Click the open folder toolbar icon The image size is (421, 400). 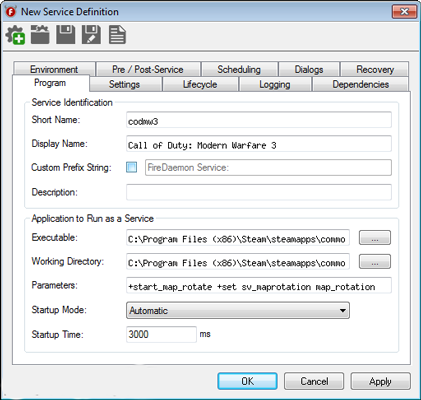[x=40, y=35]
